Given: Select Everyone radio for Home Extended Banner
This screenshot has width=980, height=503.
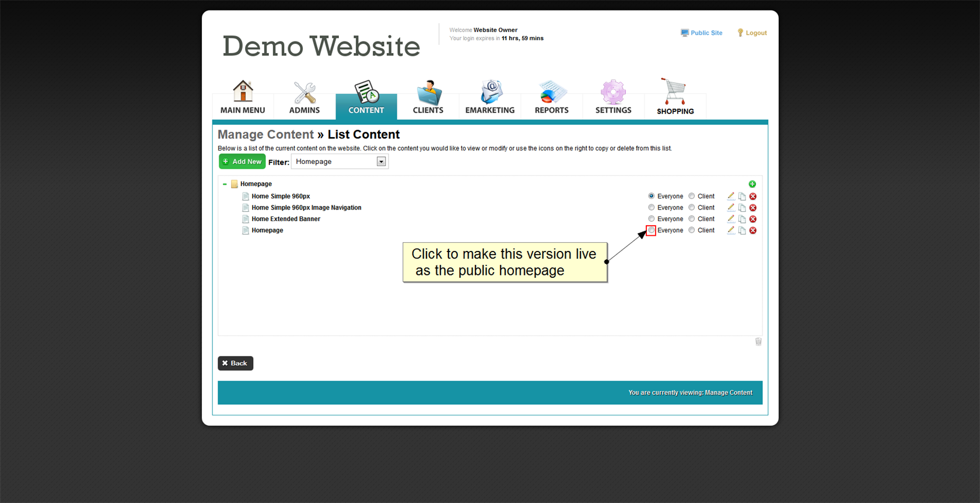Looking at the screenshot, I should click(x=651, y=219).
